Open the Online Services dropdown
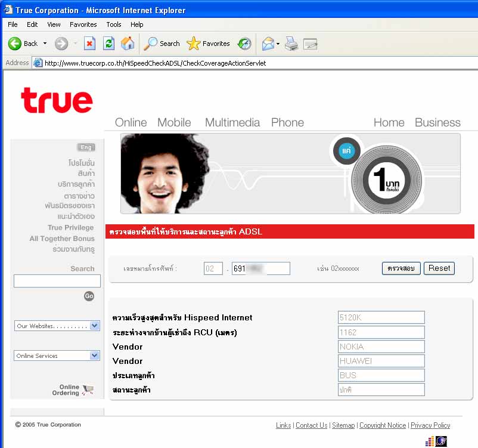This screenshot has height=448, width=478. [x=57, y=356]
